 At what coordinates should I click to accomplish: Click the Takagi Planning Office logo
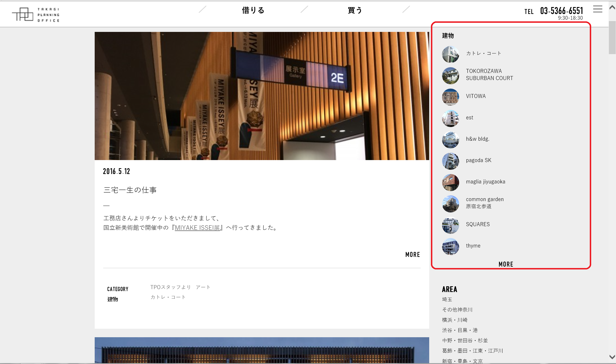coord(36,15)
